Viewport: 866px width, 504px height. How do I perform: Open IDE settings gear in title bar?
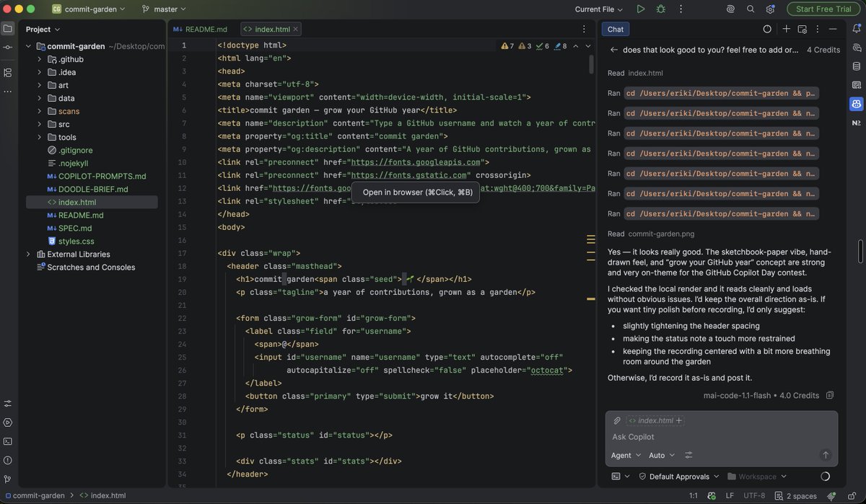(x=771, y=9)
